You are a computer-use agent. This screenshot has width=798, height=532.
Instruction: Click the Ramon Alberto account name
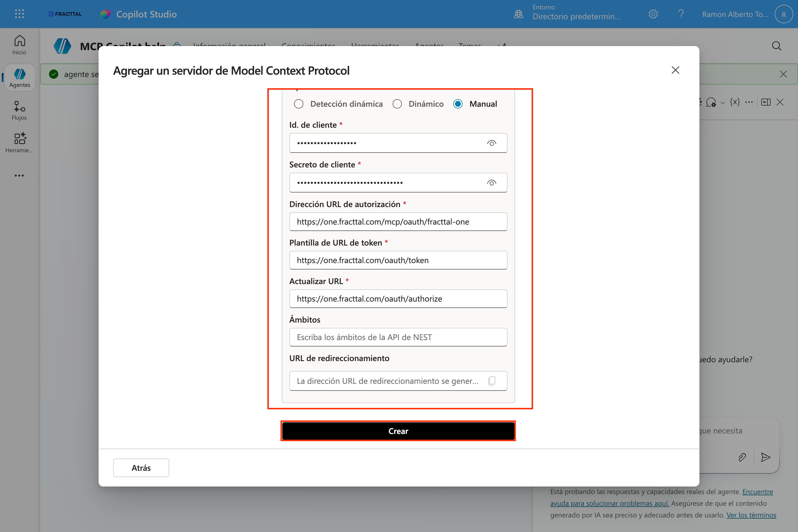tap(735, 14)
